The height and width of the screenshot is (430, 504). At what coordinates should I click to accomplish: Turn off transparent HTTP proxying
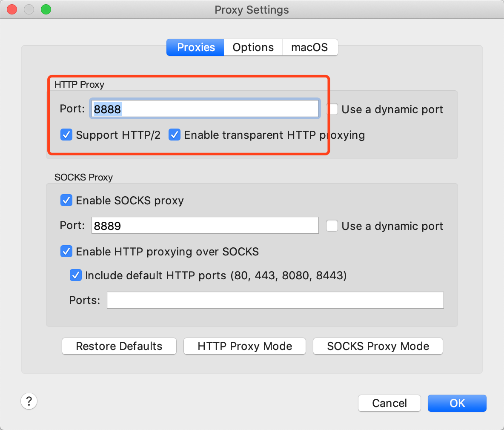click(x=175, y=135)
